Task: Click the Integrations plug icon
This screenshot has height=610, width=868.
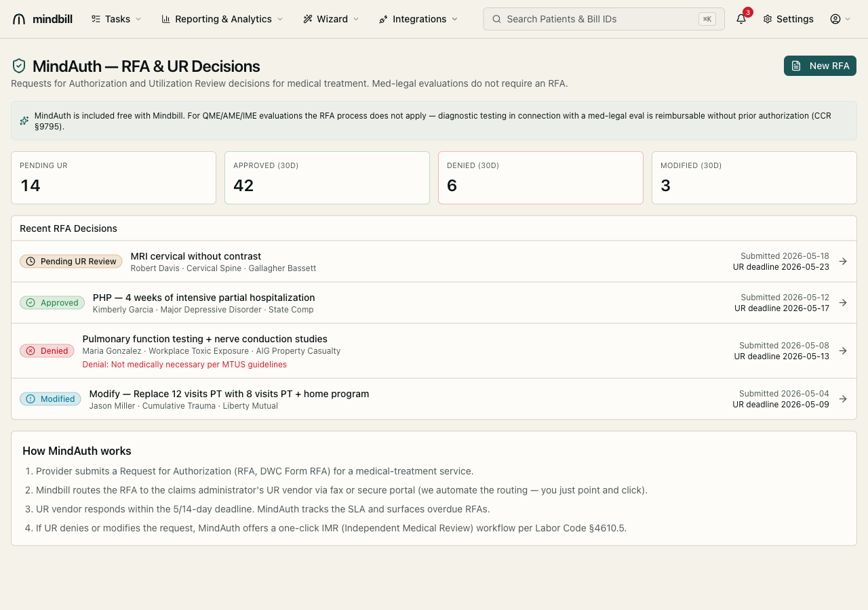Action: 384,19
